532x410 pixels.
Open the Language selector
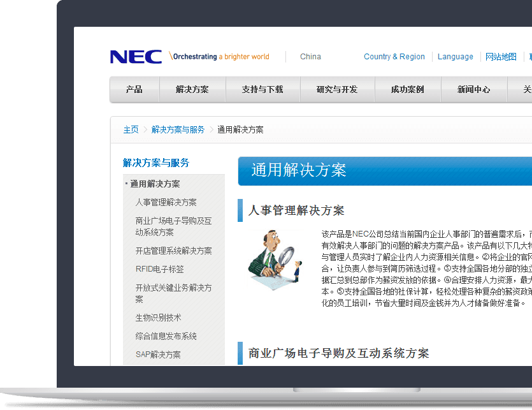[x=455, y=57]
